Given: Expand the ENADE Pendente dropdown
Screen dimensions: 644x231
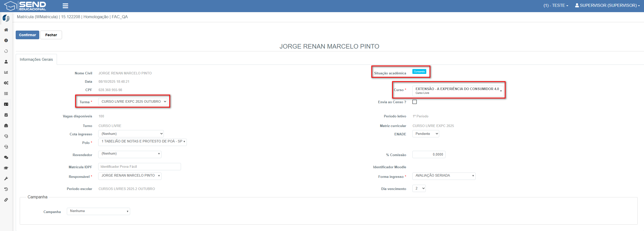Looking at the screenshot, I should click(426, 134).
